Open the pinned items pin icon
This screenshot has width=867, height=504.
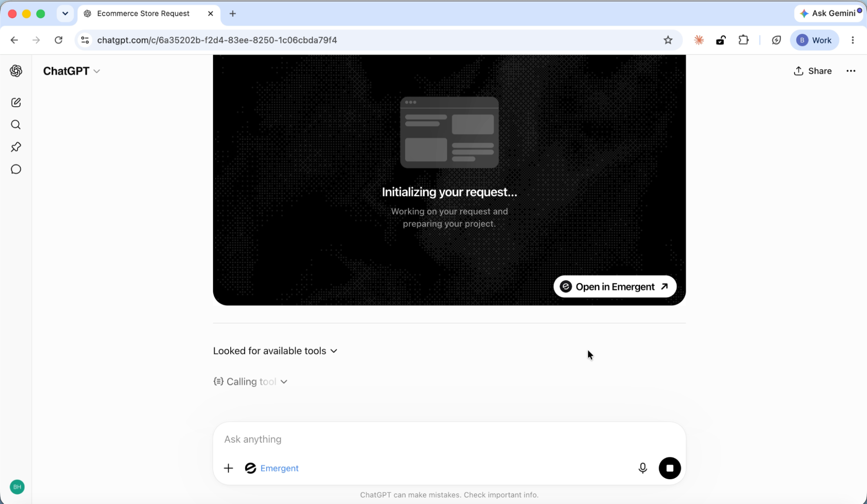16,147
